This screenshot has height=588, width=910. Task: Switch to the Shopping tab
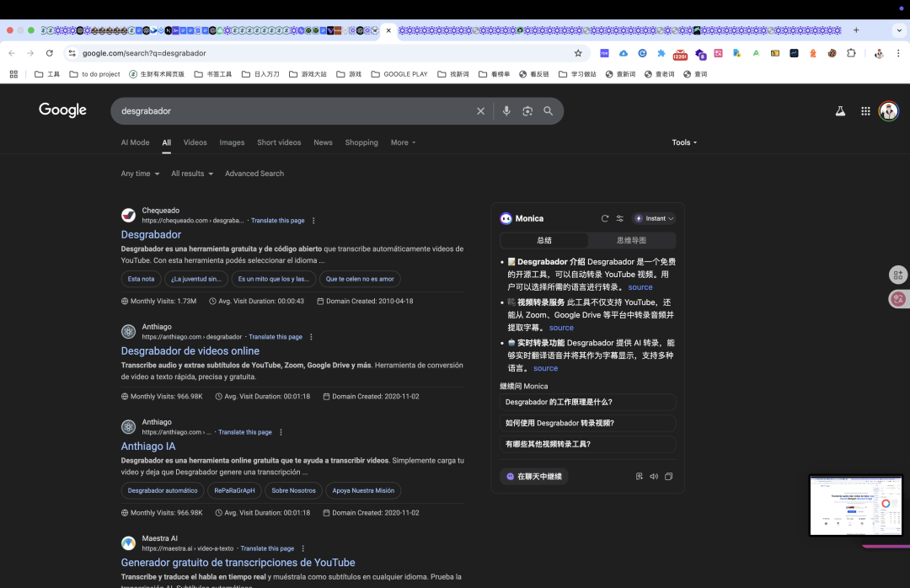point(361,142)
